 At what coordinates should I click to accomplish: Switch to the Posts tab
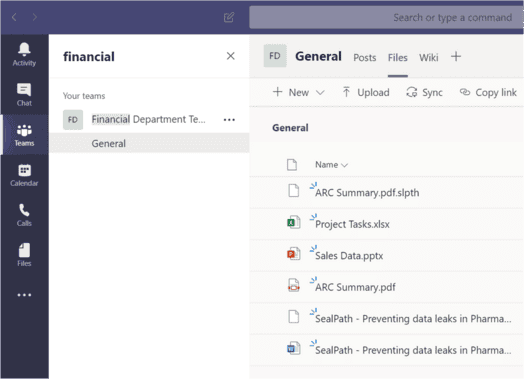click(365, 57)
